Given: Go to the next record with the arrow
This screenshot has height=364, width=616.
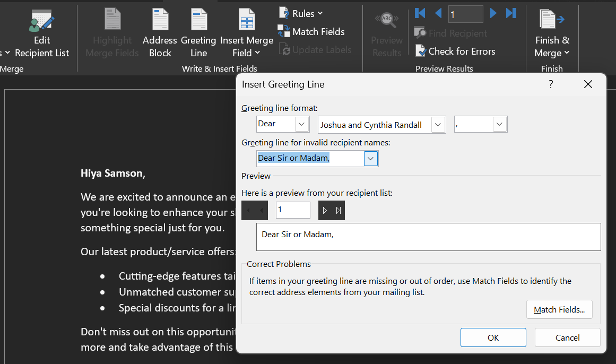Looking at the screenshot, I should (x=492, y=14).
